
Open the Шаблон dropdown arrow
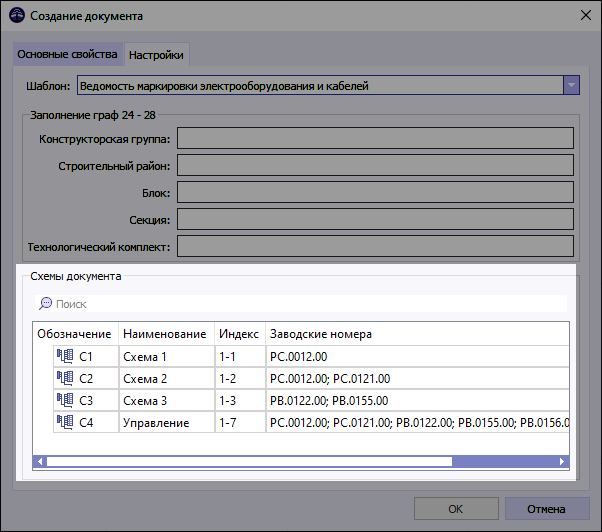coord(571,85)
